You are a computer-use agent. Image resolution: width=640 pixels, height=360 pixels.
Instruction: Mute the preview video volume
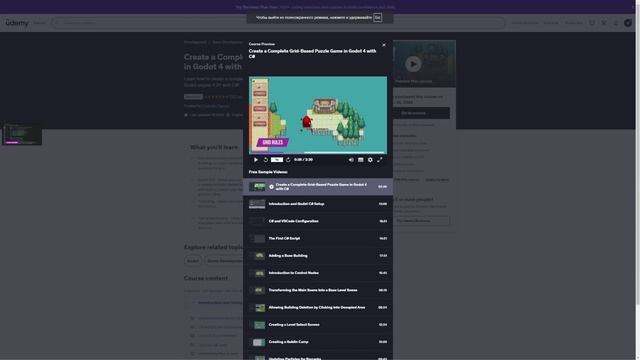click(x=351, y=160)
